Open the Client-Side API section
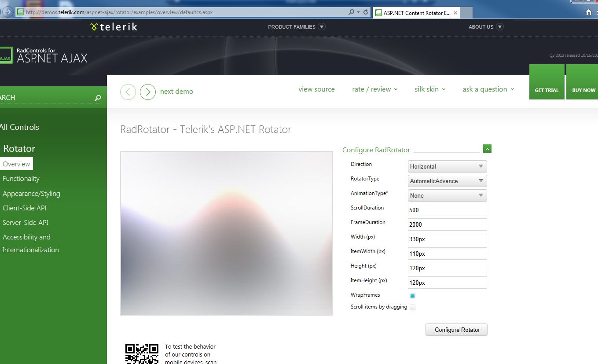 25,208
